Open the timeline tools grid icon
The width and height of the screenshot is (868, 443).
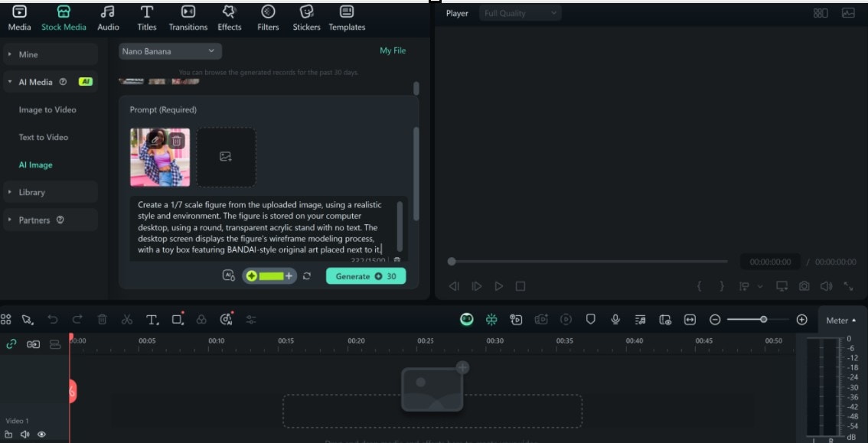[x=5, y=319]
